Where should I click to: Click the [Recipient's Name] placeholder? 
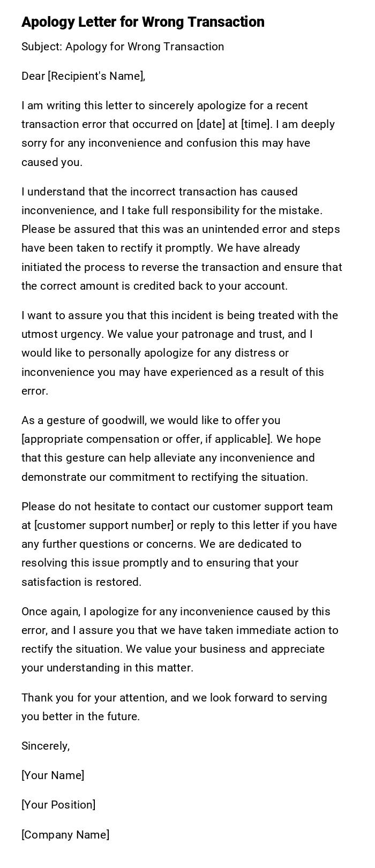pyautogui.click(x=96, y=76)
